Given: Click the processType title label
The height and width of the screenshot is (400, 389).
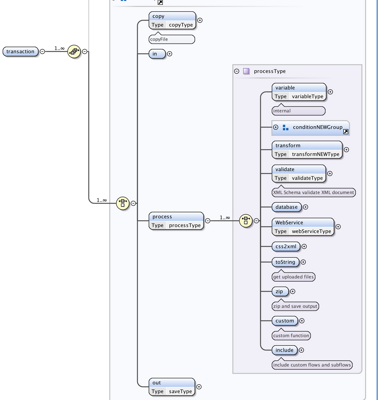Looking at the screenshot, I should coord(270,71).
